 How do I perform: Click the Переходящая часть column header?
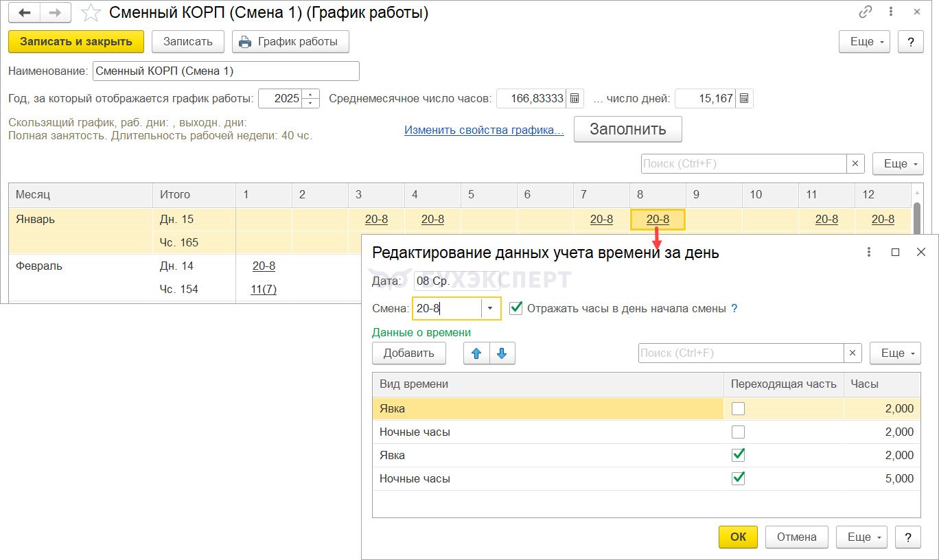tap(784, 384)
